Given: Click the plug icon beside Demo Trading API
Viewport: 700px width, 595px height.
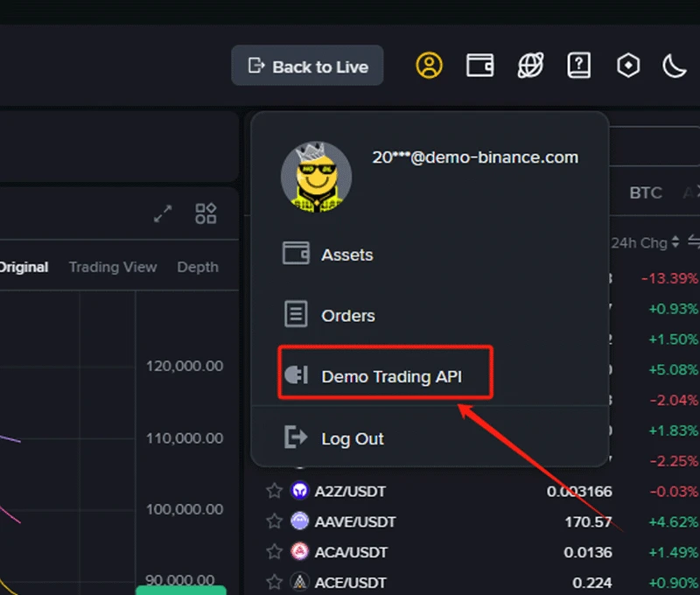Looking at the screenshot, I should coord(297,375).
